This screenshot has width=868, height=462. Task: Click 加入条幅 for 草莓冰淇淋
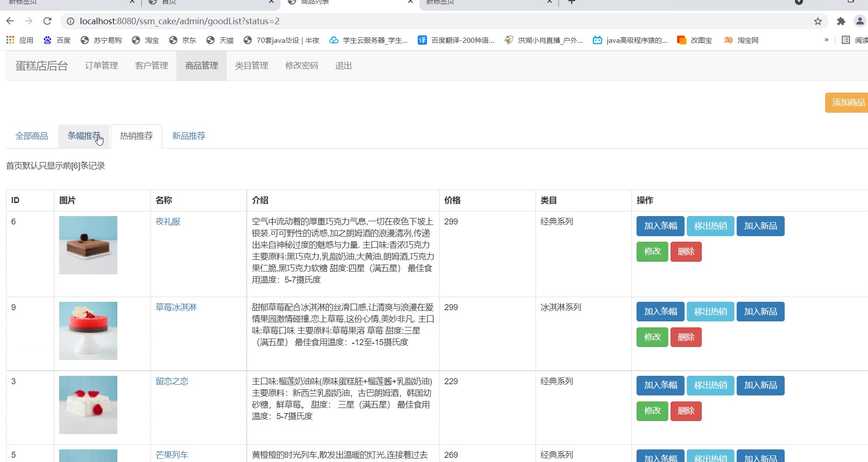tap(660, 312)
